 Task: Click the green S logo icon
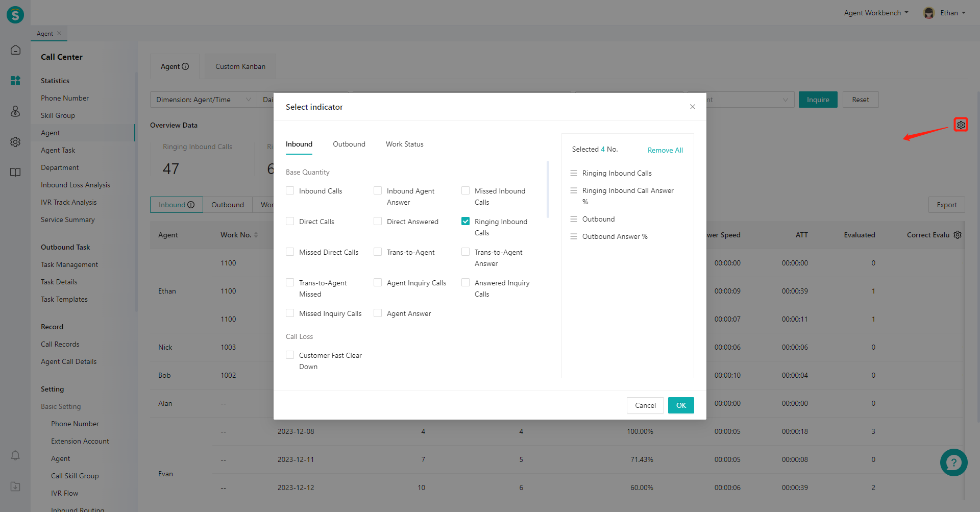15,14
